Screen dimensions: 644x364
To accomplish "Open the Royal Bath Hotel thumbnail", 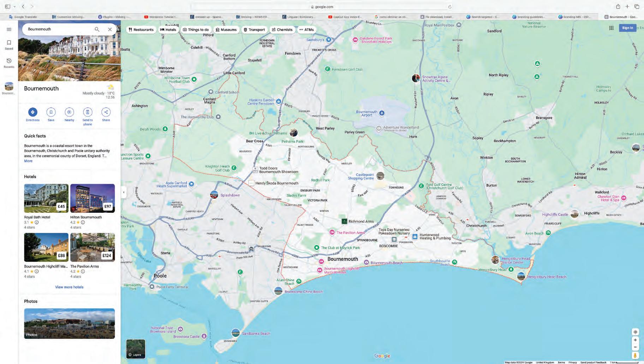I will tap(46, 198).
